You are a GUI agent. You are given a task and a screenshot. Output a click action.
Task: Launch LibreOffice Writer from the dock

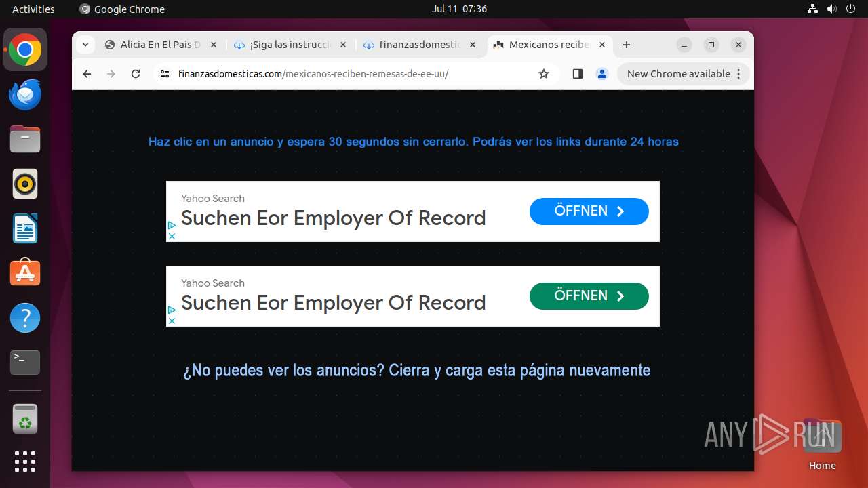[25, 228]
